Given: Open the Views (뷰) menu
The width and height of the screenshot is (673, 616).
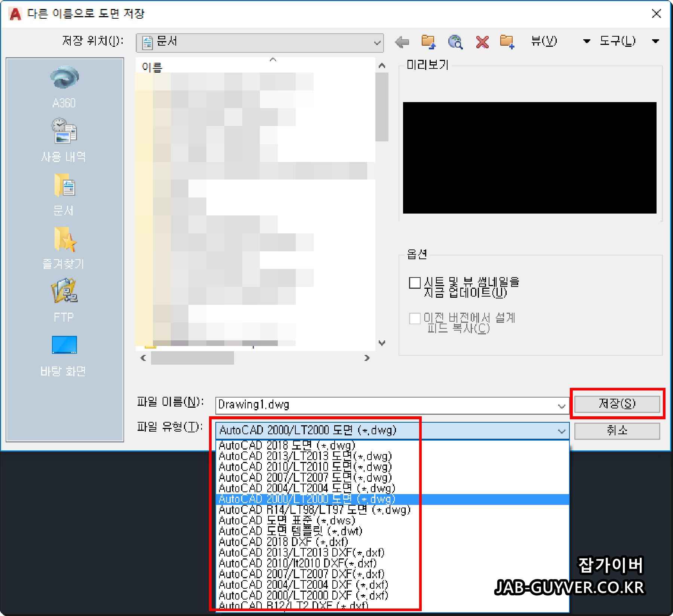Looking at the screenshot, I should 544,41.
